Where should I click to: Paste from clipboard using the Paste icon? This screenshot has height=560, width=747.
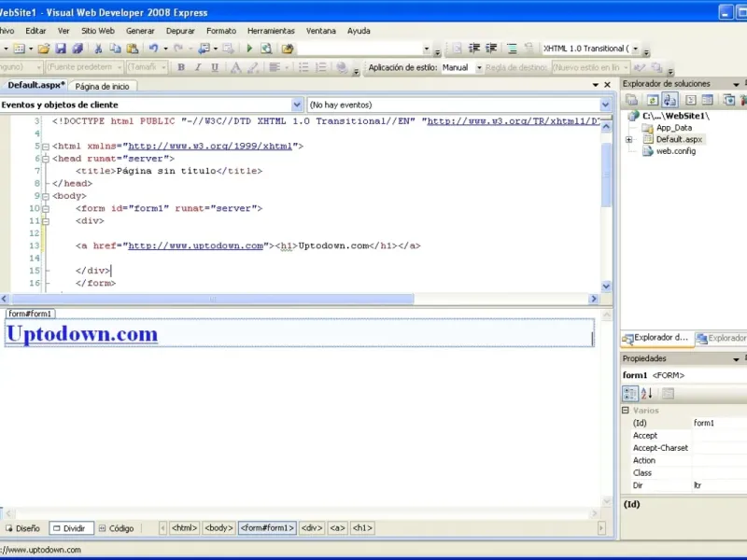click(132, 49)
